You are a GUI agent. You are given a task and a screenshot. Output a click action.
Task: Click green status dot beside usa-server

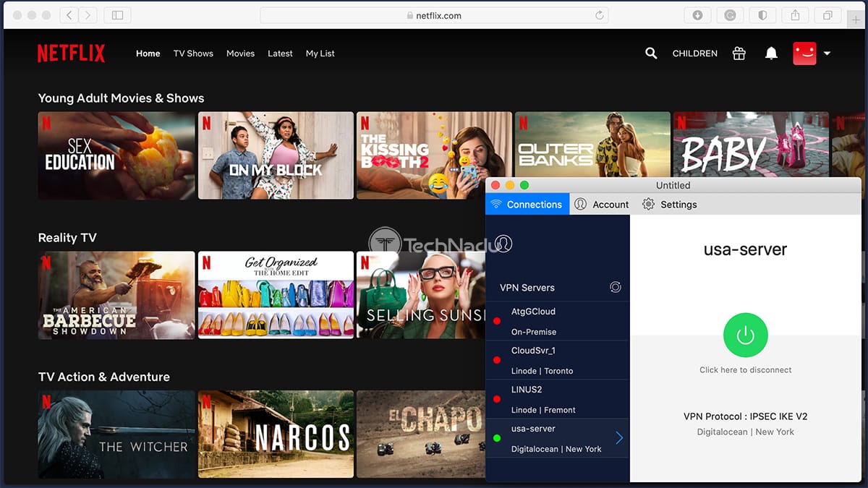point(497,438)
